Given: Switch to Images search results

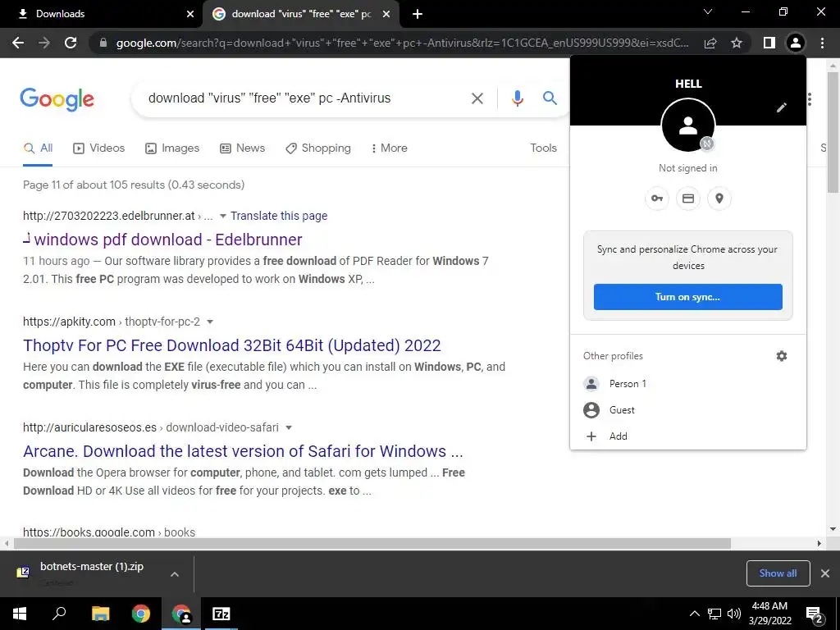Looking at the screenshot, I should click(x=172, y=148).
